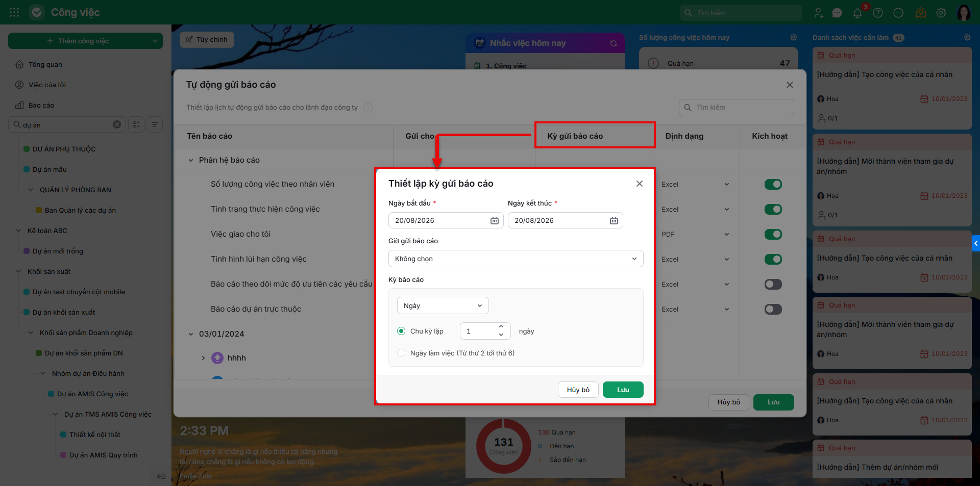Open the app grid launcher icon
This screenshot has width=980, height=486.
click(14, 12)
